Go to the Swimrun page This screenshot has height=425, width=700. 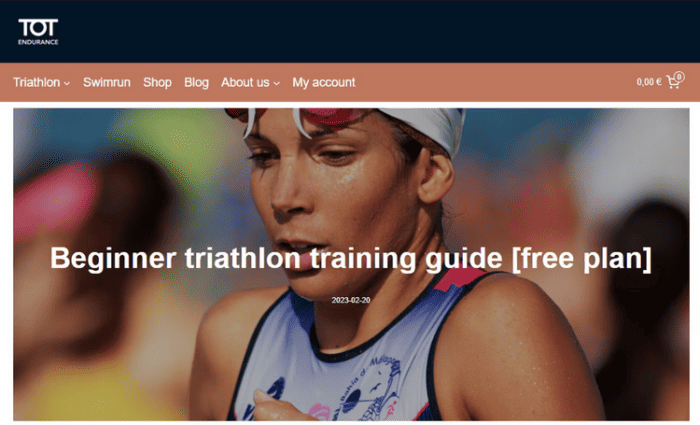click(x=107, y=83)
